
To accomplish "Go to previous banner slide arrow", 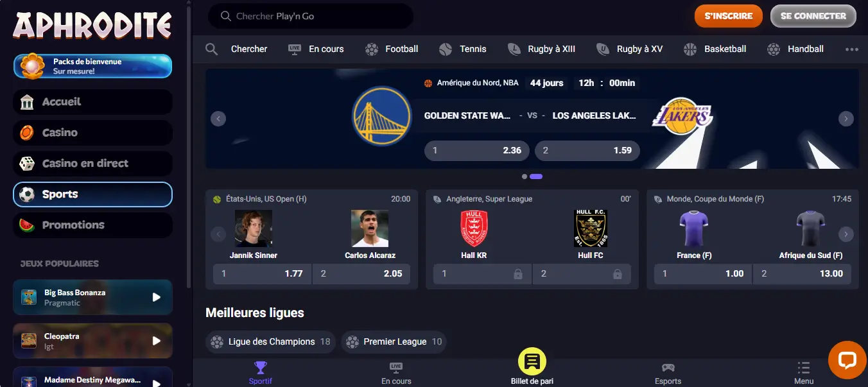I will (218, 119).
